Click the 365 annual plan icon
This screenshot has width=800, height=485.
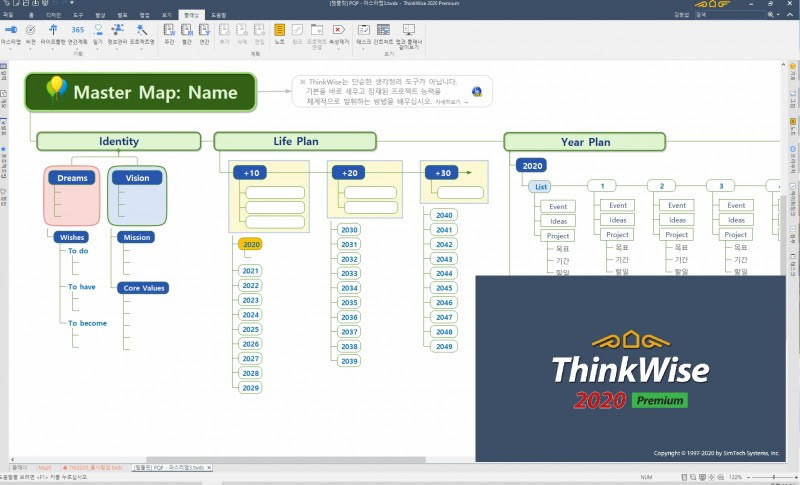click(x=78, y=32)
